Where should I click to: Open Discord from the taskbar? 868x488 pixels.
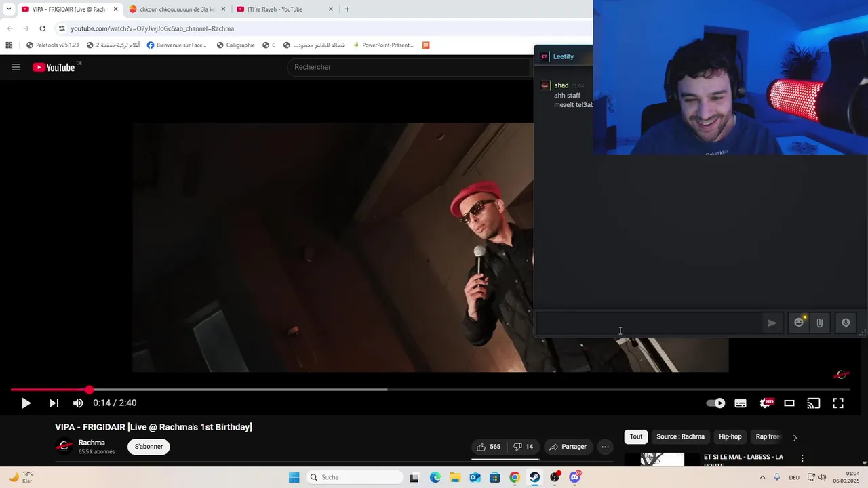[575, 477]
